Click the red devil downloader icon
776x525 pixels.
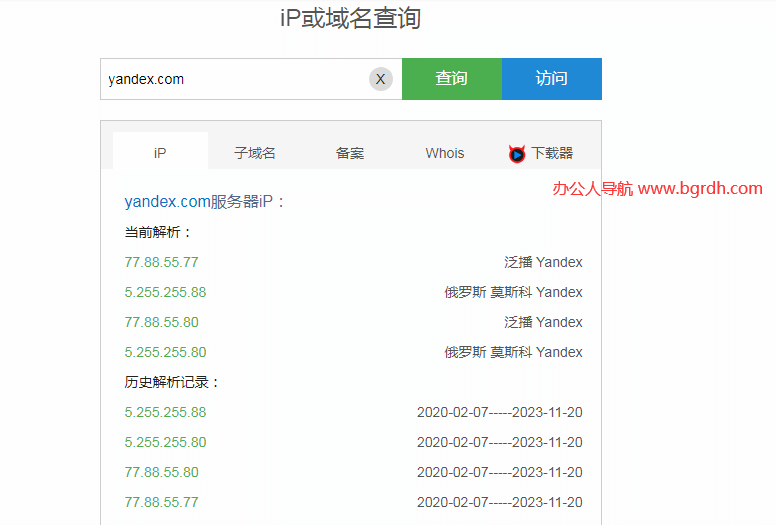[x=517, y=154]
